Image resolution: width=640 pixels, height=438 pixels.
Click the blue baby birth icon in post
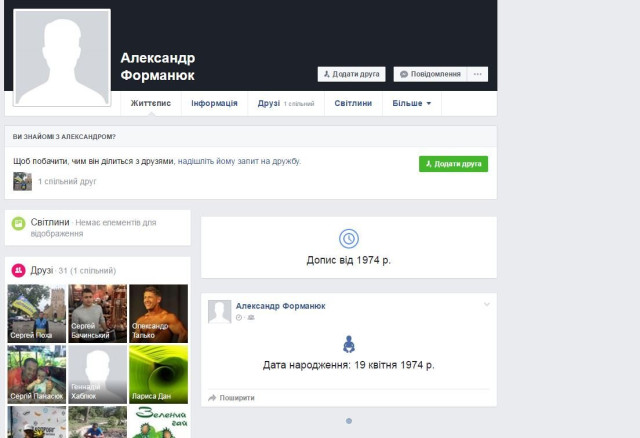[348, 344]
